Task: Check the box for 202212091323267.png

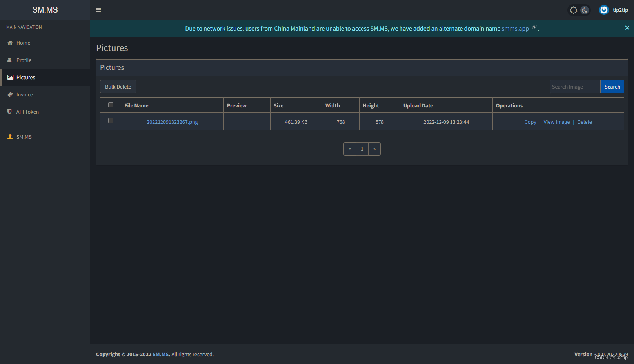Action: pyautogui.click(x=111, y=121)
